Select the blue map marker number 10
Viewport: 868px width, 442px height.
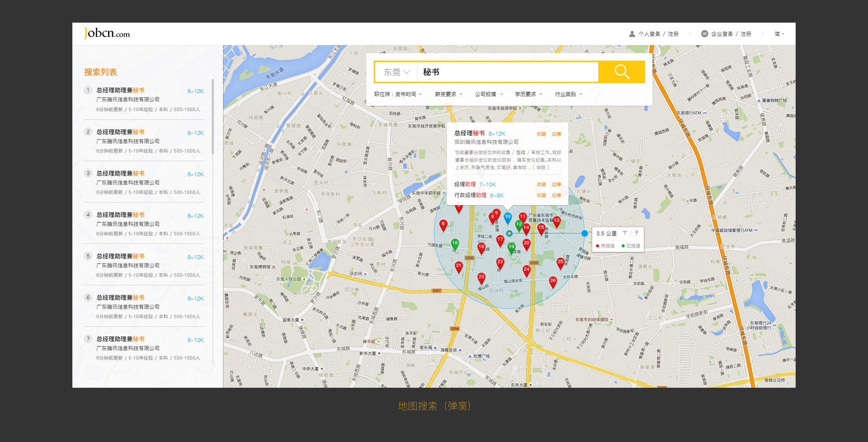click(508, 218)
